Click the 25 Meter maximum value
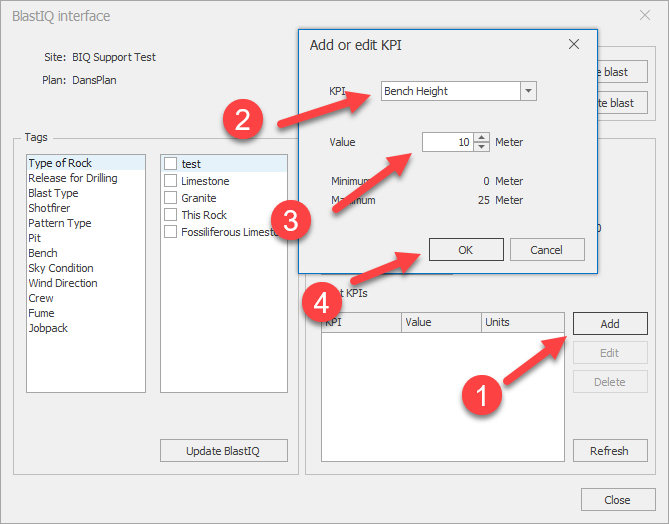669x524 pixels. [x=500, y=200]
